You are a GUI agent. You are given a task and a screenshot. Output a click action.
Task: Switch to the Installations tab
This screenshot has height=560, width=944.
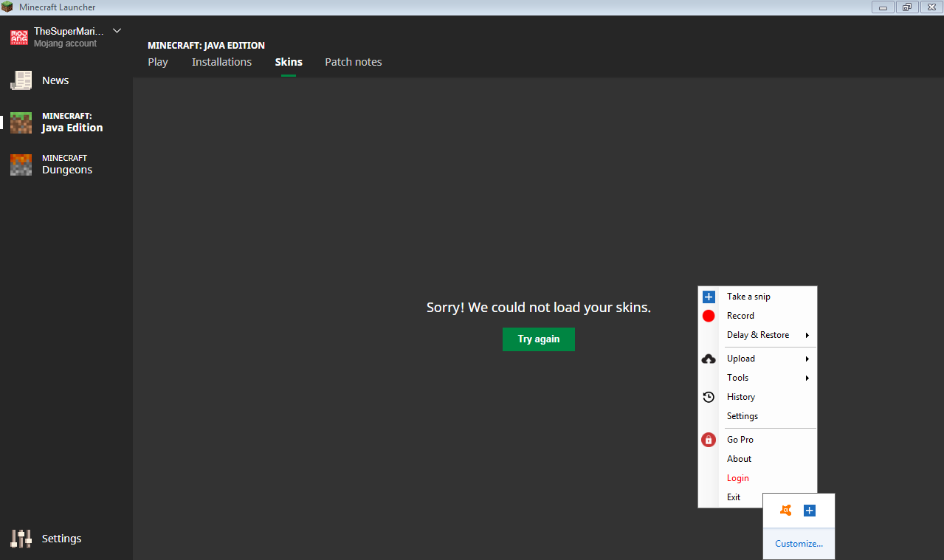coord(221,62)
